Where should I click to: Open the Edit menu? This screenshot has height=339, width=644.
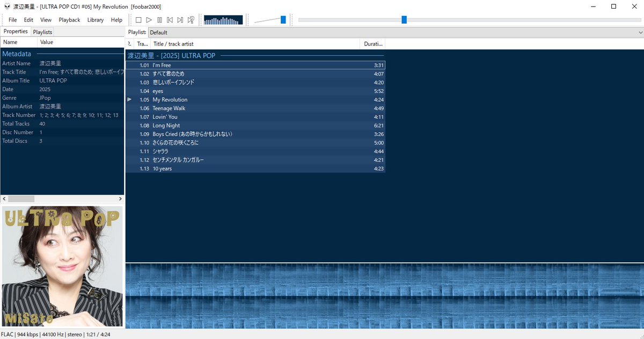[28, 20]
